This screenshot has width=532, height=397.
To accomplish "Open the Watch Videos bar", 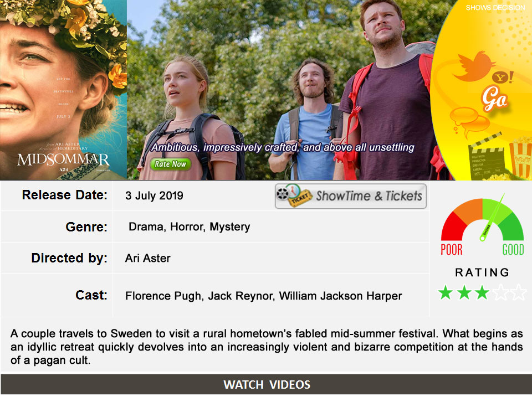I will 267,384.
